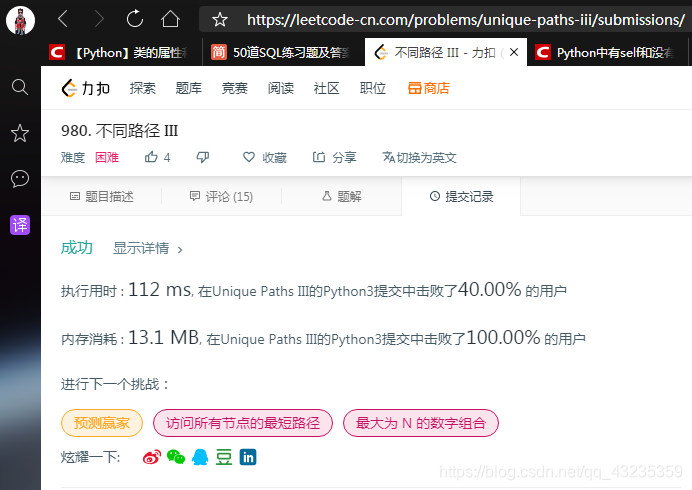692x490 pixels.
Task: Switch to 【Python】类的属性 browser tab
Action: 121,53
